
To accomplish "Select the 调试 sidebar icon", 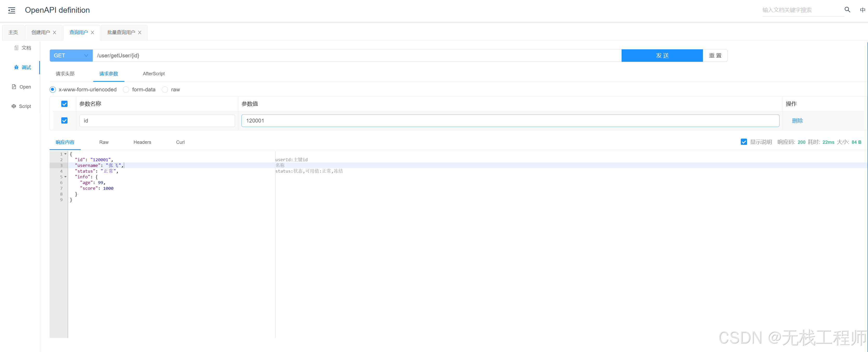I will click(x=22, y=67).
